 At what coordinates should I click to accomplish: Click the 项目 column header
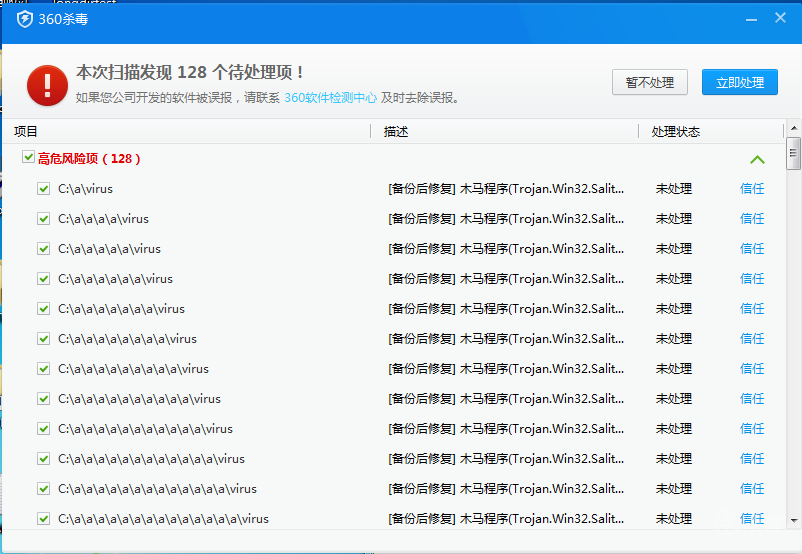26,132
